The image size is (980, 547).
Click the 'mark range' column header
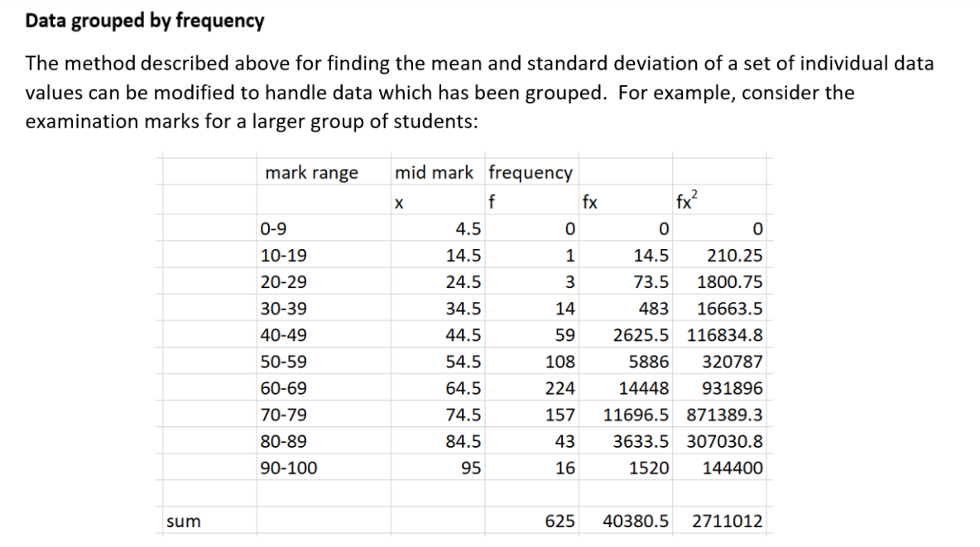click(311, 172)
